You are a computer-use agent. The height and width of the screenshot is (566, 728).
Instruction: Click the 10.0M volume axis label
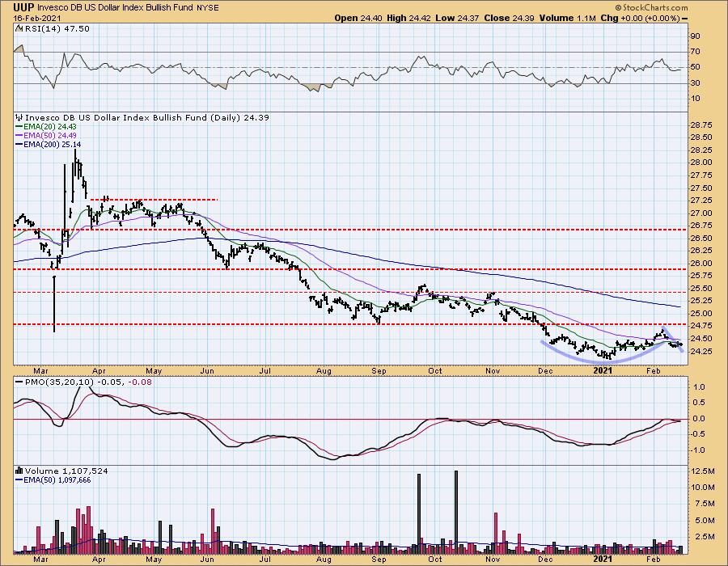(x=703, y=488)
